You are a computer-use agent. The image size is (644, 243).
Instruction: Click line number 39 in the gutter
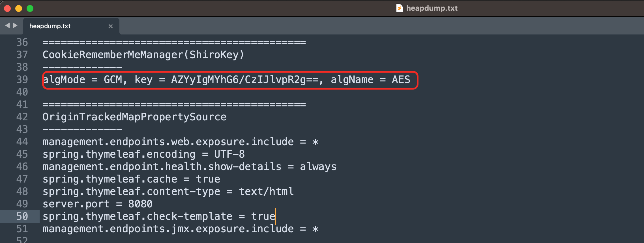pyautogui.click(x=22, y=80)
